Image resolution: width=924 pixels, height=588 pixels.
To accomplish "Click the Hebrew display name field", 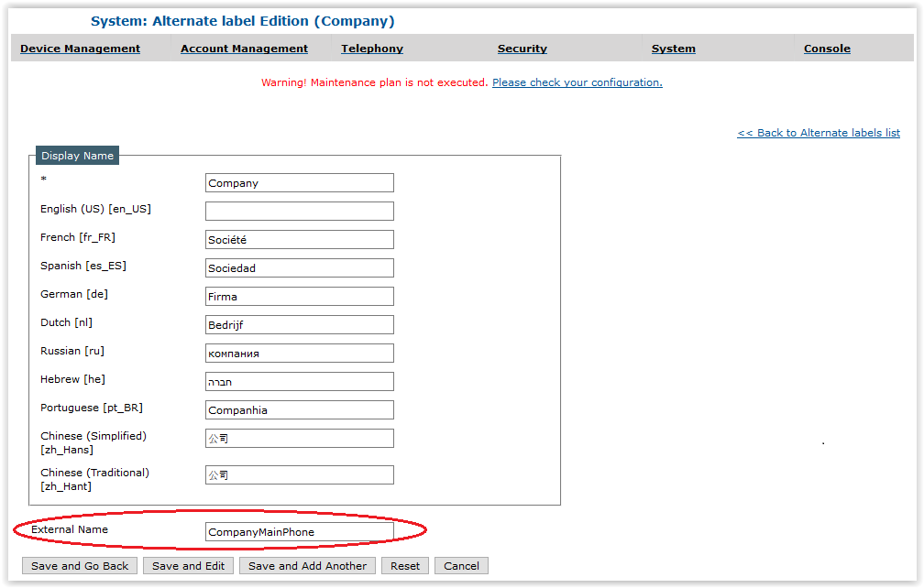I will pyautogui.click(x=300, y=381).
